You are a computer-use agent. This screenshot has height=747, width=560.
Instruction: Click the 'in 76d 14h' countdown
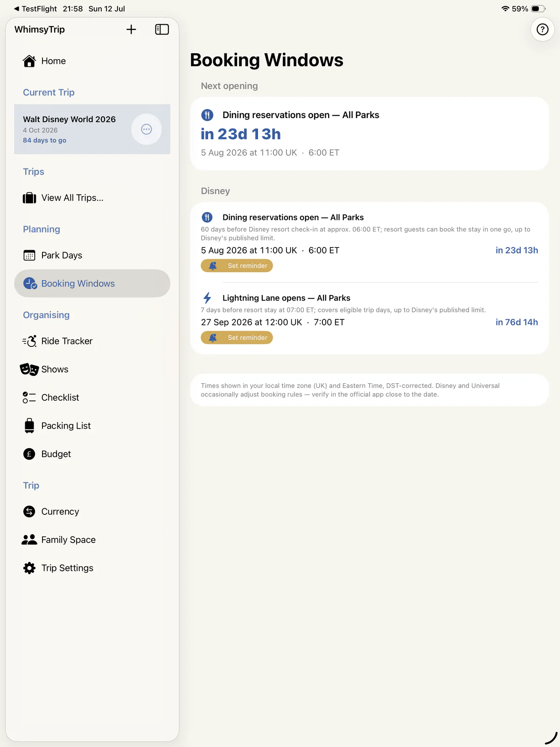(517, 322)
